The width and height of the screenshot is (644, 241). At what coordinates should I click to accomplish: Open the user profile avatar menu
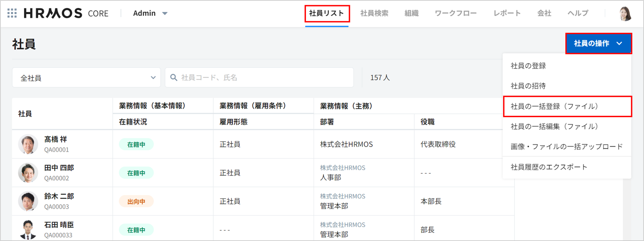(x=625, y=14)
